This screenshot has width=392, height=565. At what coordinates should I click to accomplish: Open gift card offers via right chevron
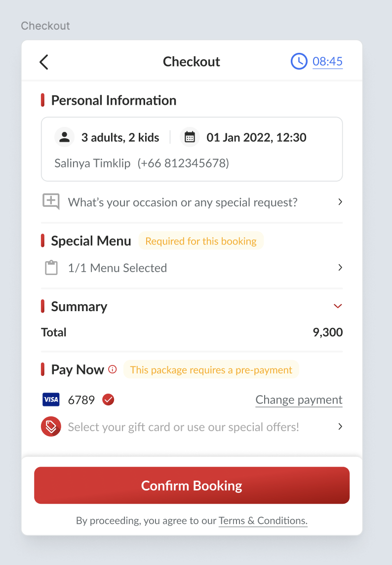[340, 427]
